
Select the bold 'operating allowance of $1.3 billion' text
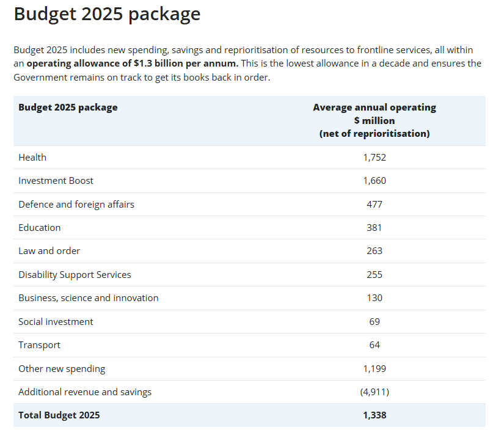pos(106,64)
